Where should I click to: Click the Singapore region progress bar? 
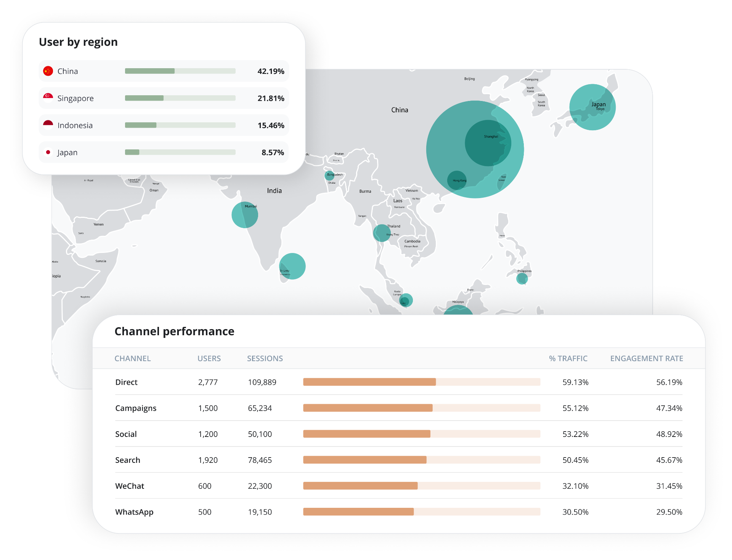click(x=180, y=98)
